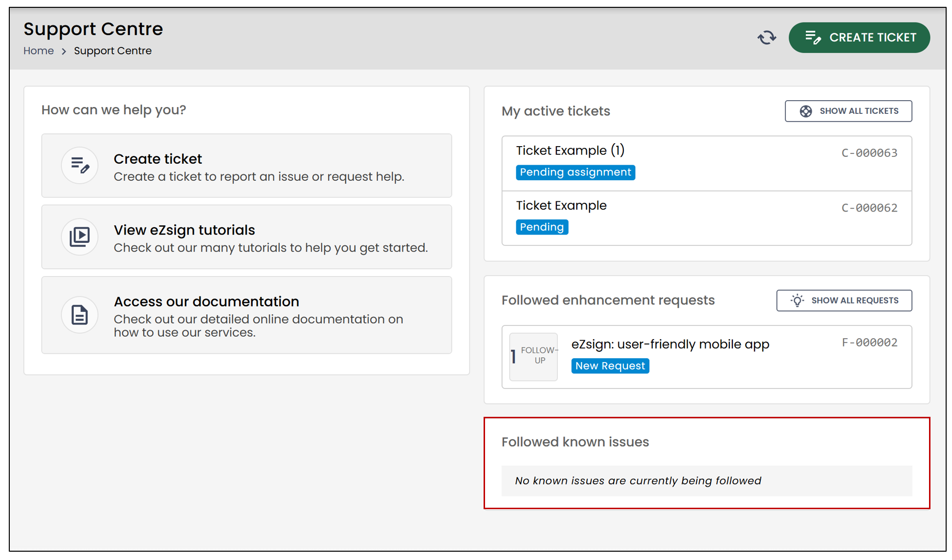Go to Home breadcrumb link

39,51
